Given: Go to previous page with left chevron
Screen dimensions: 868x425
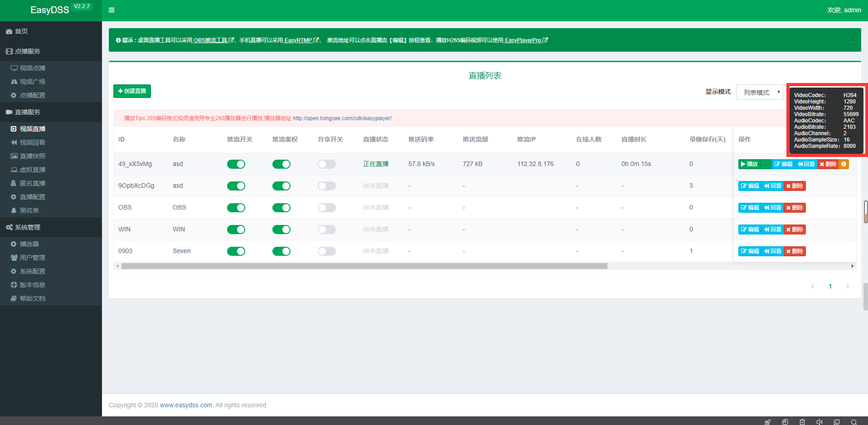Looking at the screenshot, I should [813, 286].
